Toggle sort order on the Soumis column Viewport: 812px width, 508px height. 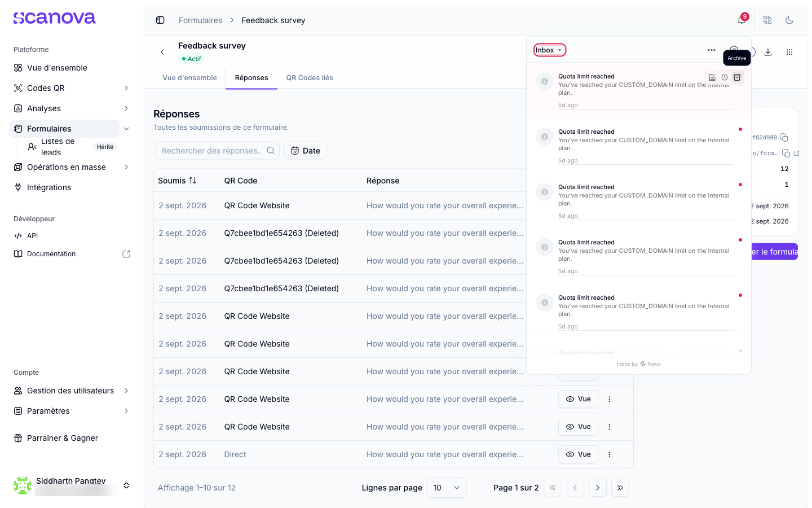177,181
